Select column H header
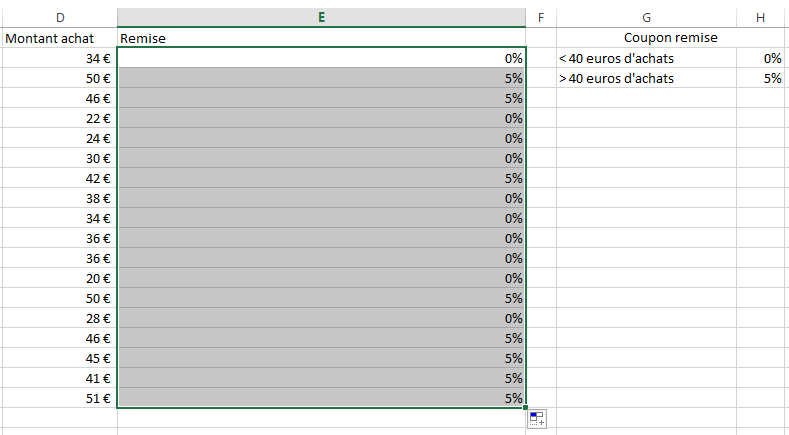 pos(760,18)
